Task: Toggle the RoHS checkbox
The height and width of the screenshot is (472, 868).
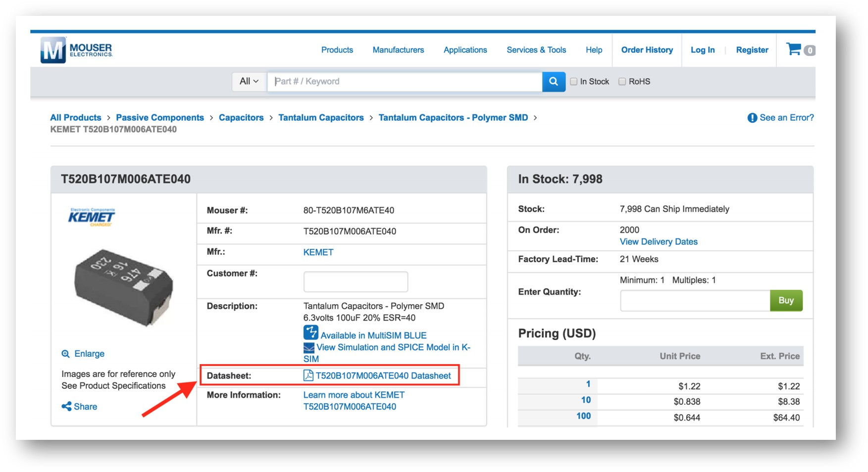Action: click(x=622, y=82)
